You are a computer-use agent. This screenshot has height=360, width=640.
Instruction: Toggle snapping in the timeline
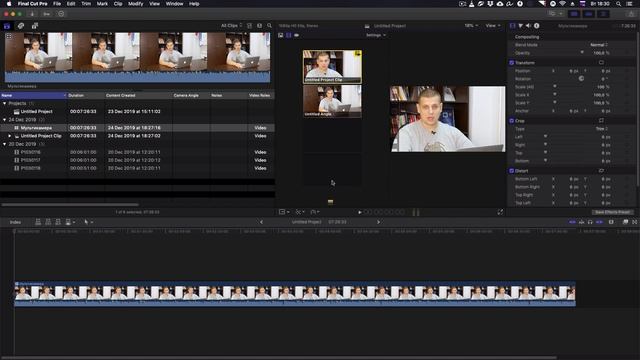599,222
